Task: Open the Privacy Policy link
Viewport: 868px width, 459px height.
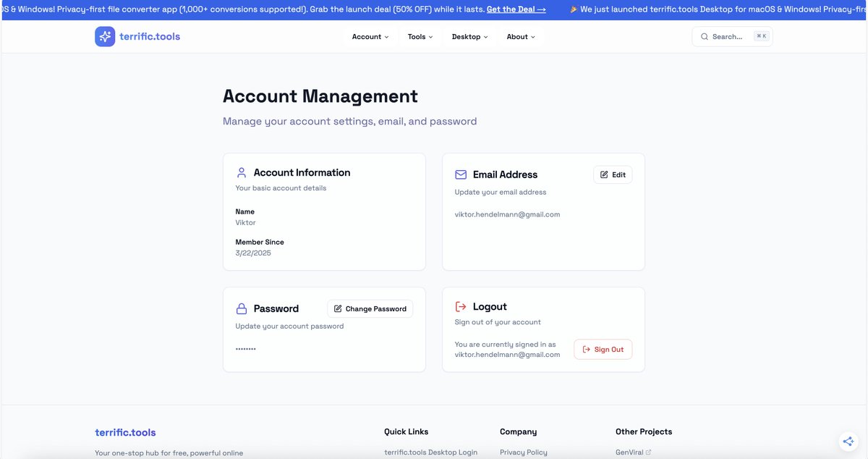Action: coord(523,452)
